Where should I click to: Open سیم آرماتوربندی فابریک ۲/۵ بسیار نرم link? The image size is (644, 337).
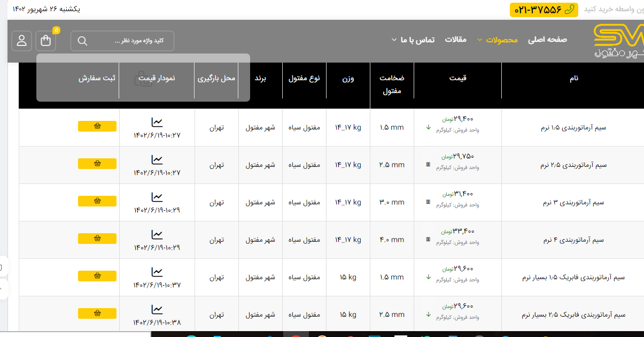[x=573, y=315]
